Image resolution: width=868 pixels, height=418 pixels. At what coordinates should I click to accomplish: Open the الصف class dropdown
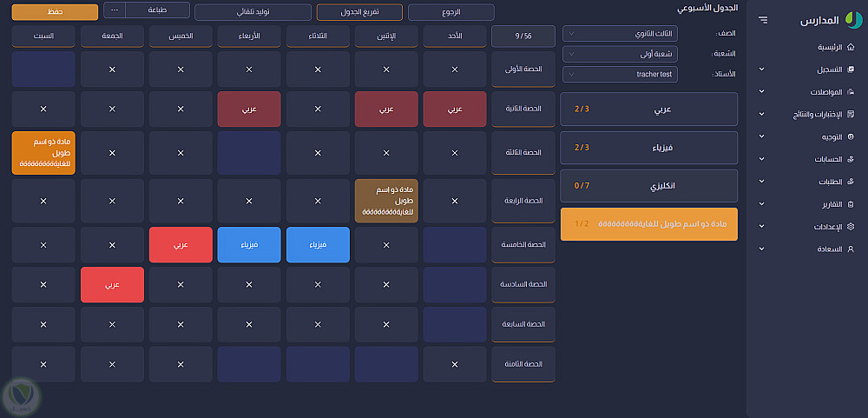(x=620, y=33)
